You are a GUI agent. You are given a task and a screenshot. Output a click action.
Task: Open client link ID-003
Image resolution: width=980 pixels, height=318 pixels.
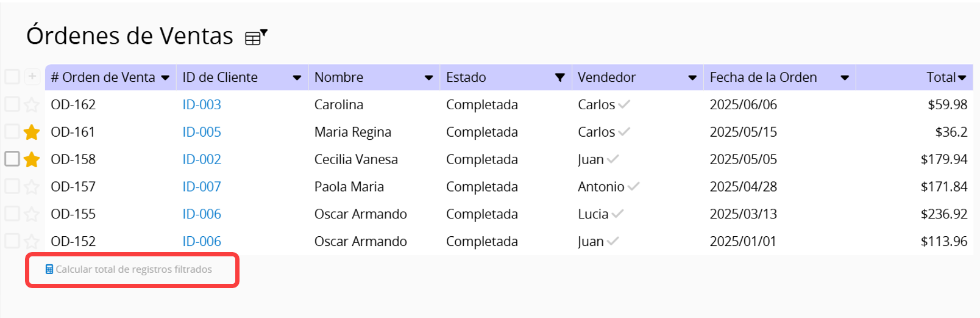tap(202, 104)
